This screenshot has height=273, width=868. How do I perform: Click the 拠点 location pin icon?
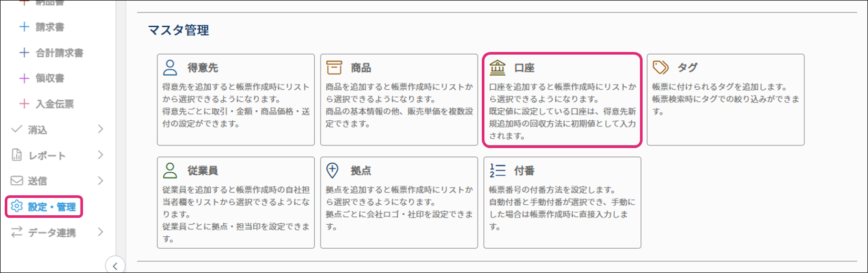pos(333,170)
